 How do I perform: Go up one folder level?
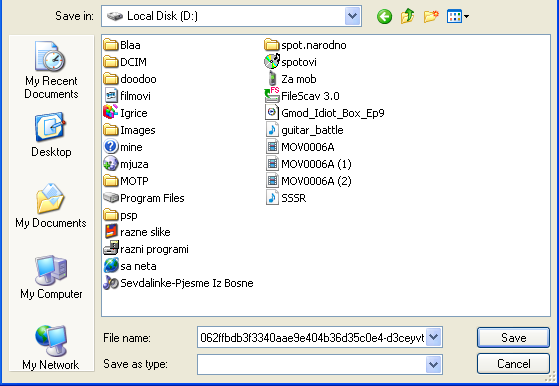pos(407,16)
